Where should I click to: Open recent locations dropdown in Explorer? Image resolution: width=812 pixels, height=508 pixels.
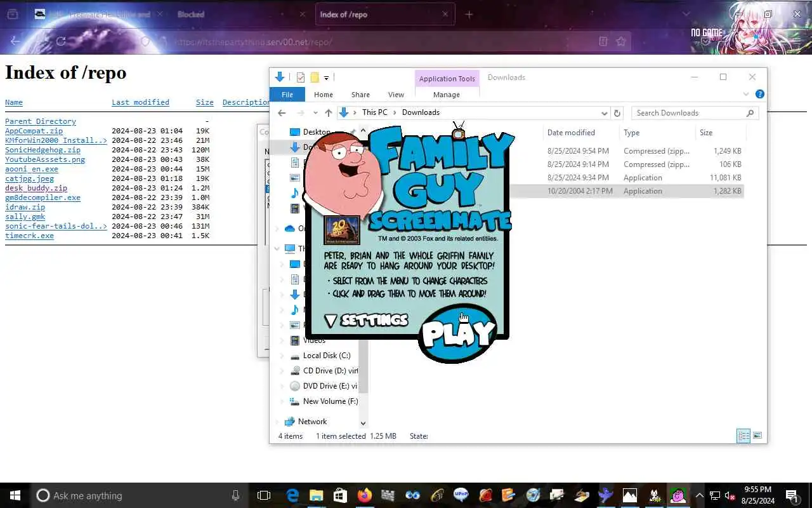tap(315, 113)
